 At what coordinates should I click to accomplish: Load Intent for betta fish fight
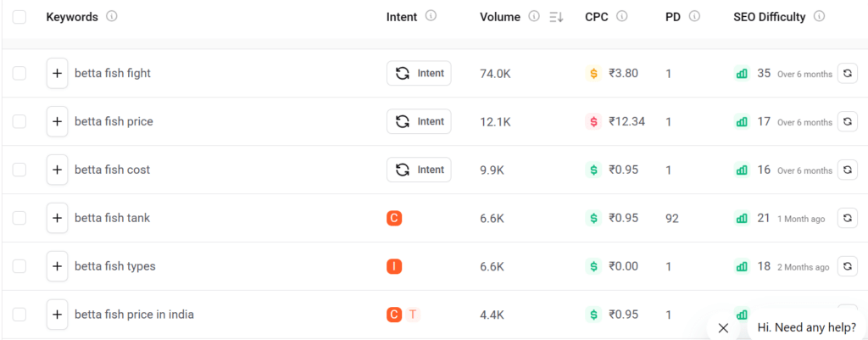click(x=419, y=73)
